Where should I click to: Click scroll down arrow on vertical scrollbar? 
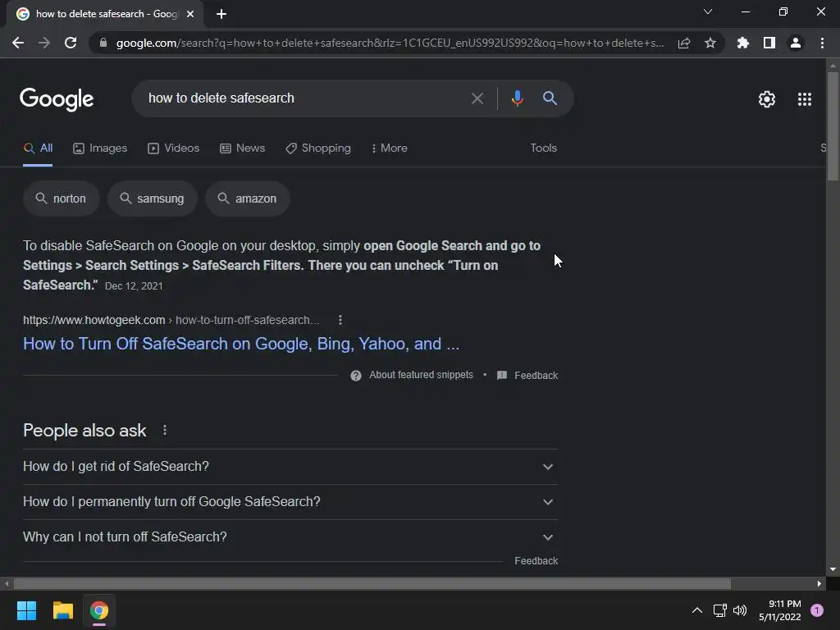pyautogui.click(x=833, y=569)
